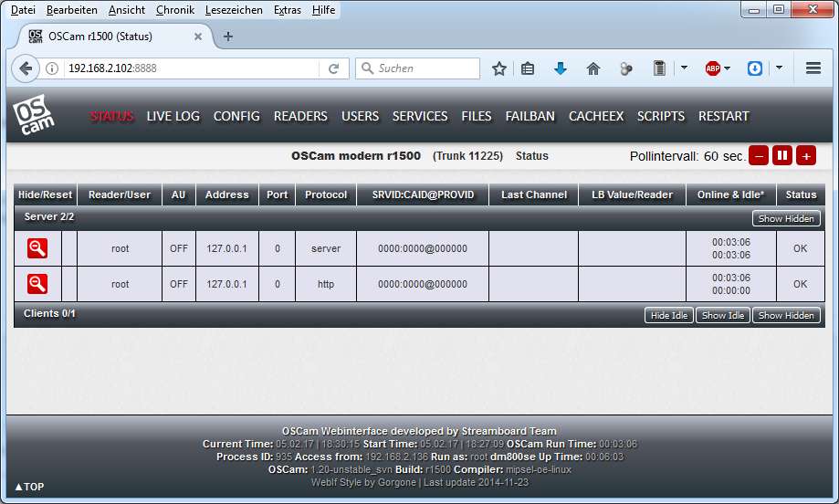The width and height of the screenshot is (839, 504).
Task: Hide the http protocol row with its red magnifier icon
Action: point(37,284)
